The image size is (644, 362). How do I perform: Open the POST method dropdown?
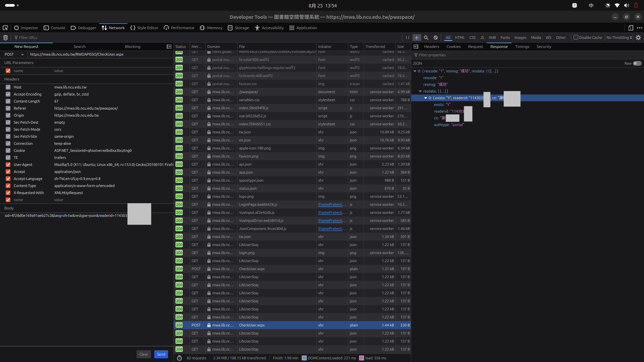14,54
